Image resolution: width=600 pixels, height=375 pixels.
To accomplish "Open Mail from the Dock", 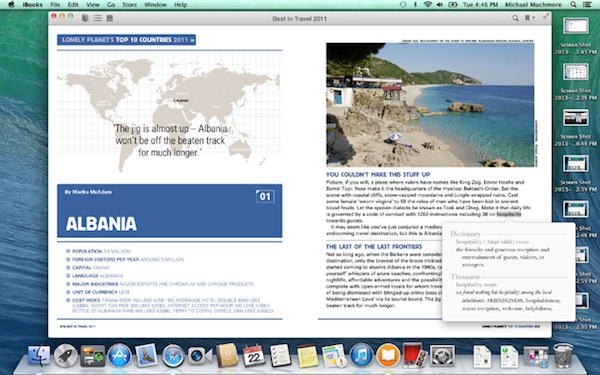I will pyautogui.click(x=146, y=355).
